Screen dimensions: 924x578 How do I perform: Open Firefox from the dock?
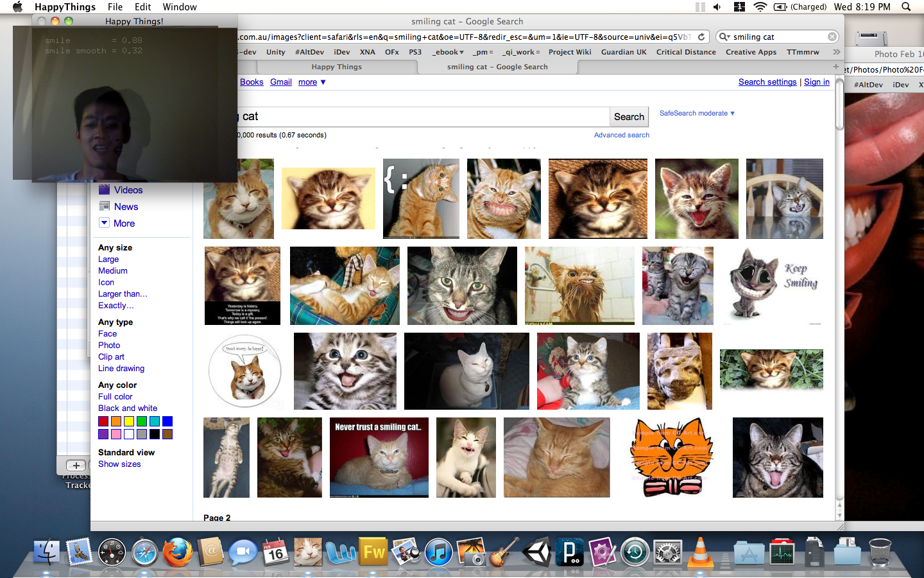pos(177,552)
